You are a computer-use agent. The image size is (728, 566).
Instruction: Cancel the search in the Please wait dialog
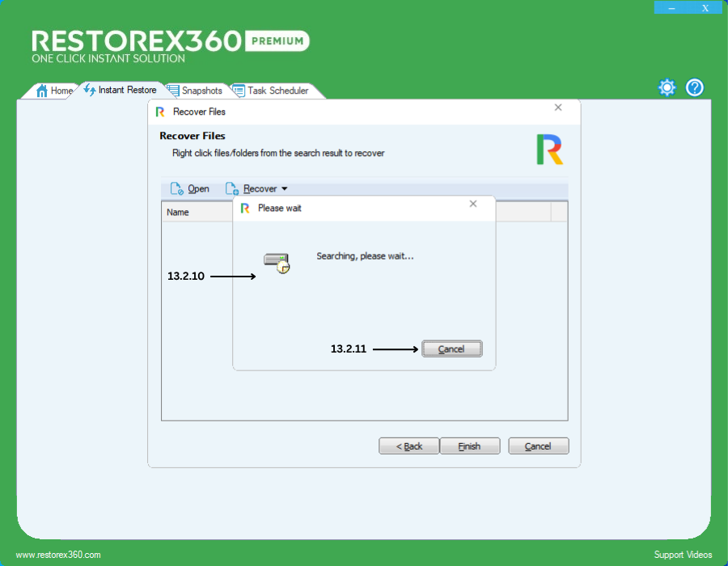[x=451, y=349]
